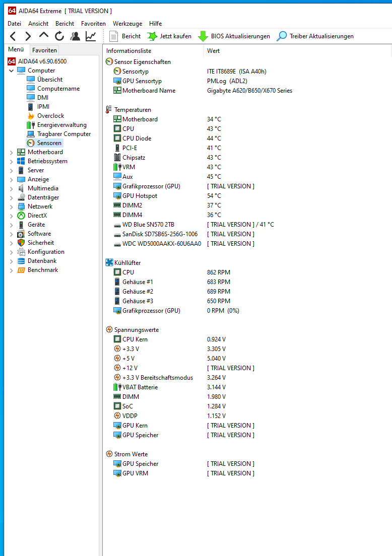Select the VBAT Batterie voltage row
This screenshot has height=556, width=392.
tap(247, 387)
